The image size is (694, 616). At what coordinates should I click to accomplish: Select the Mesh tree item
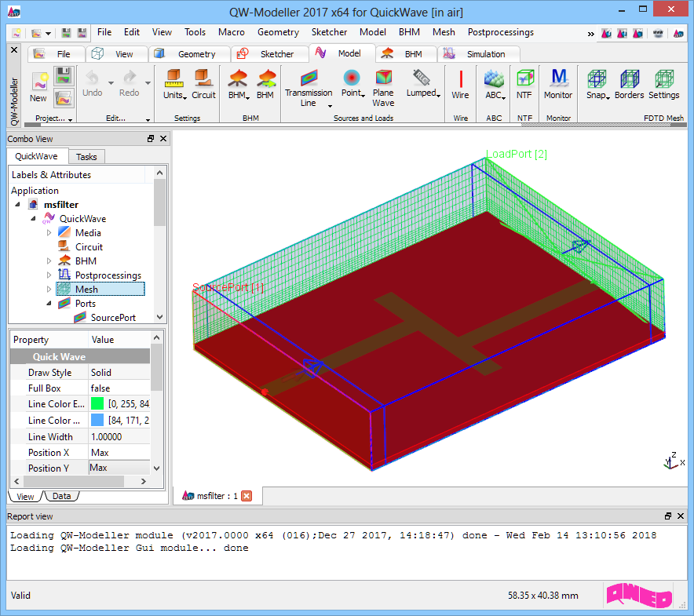point(86,290)
